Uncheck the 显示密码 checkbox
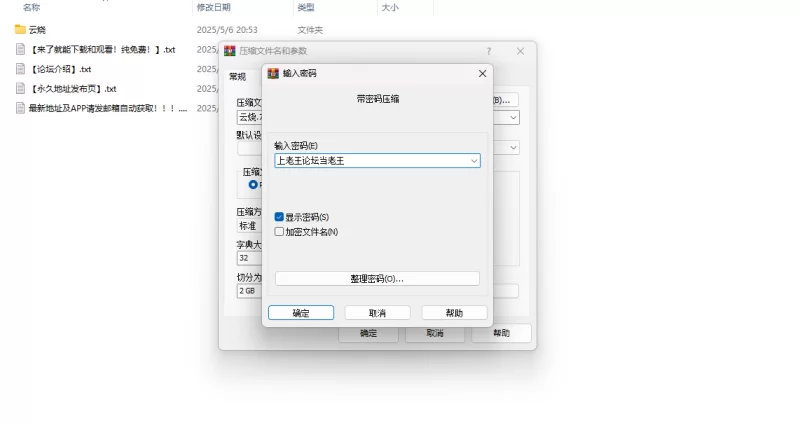This screenshot has width=800, height=423. point(279,217)
